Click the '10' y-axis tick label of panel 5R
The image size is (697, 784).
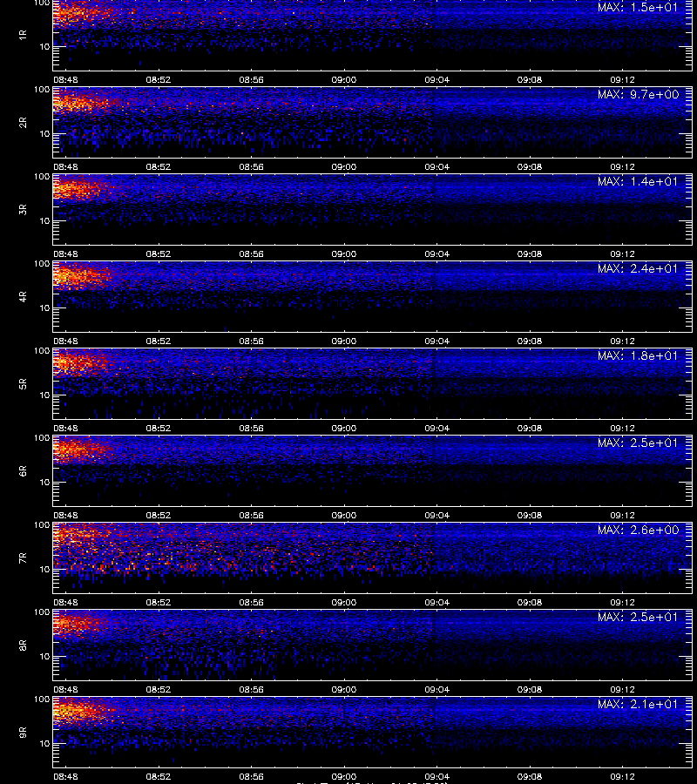click(x=44, y=395)
